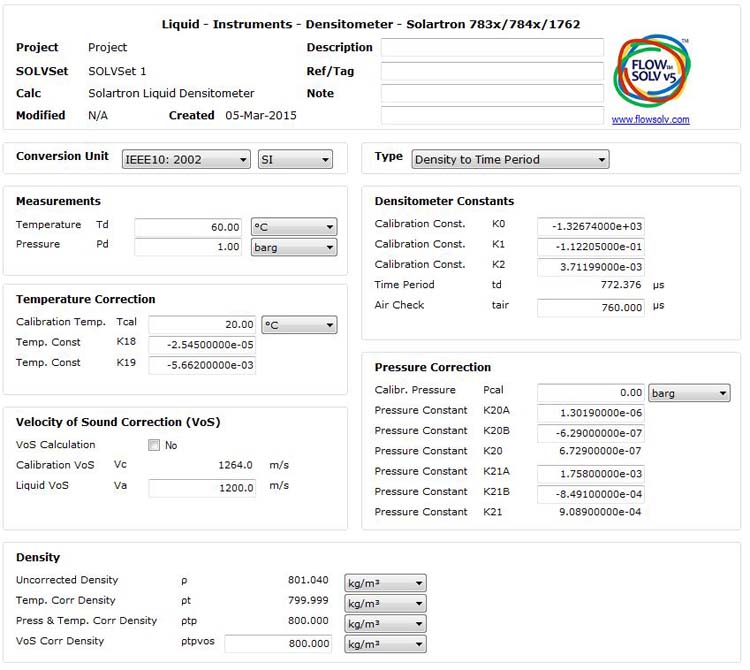Image resolution: width=750 pixels, height=670 pixels.
Task: Click the Note input field
Action: click(x=492, y=93)
